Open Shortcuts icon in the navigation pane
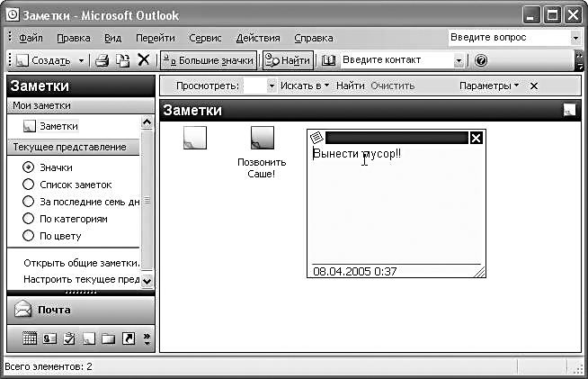 (x=128, y=338)
